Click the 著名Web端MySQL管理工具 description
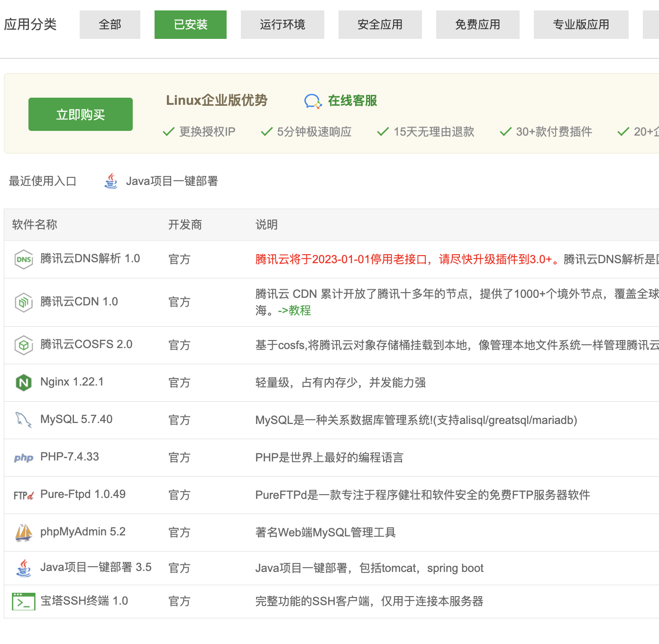The height and width of the screenshot is (644, 659). pos(326,533)
